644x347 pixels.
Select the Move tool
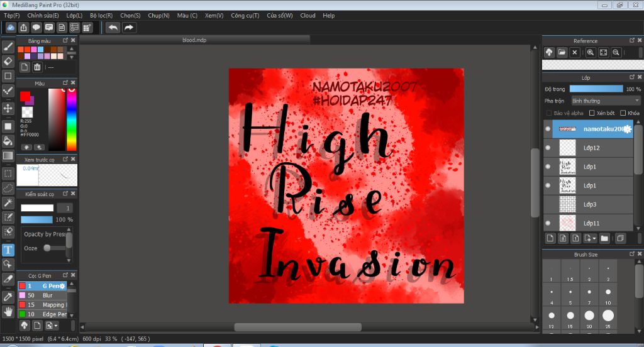[8, 108]
